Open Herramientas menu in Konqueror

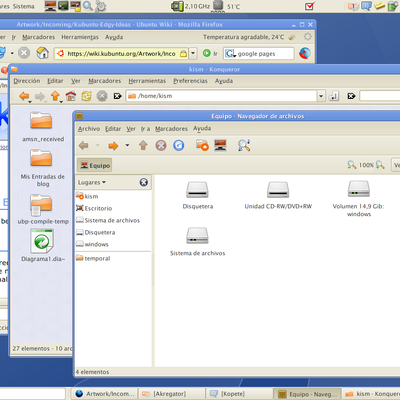[147, 81]
